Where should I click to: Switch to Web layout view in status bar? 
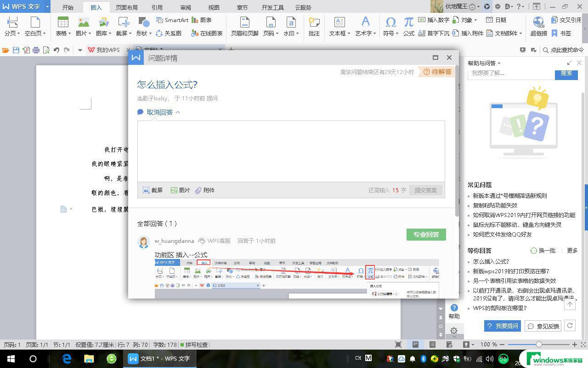click(x=449, y=345)
